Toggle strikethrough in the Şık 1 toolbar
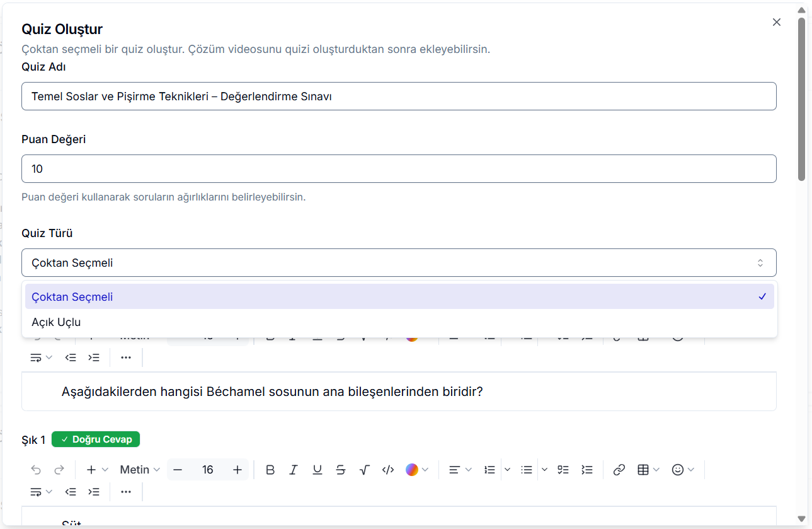 pos(341,470)
